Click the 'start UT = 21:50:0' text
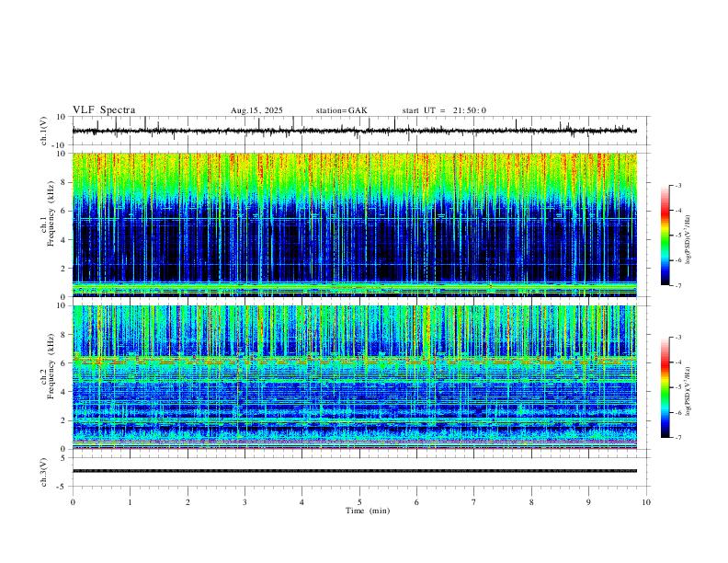 coord(444,110)
